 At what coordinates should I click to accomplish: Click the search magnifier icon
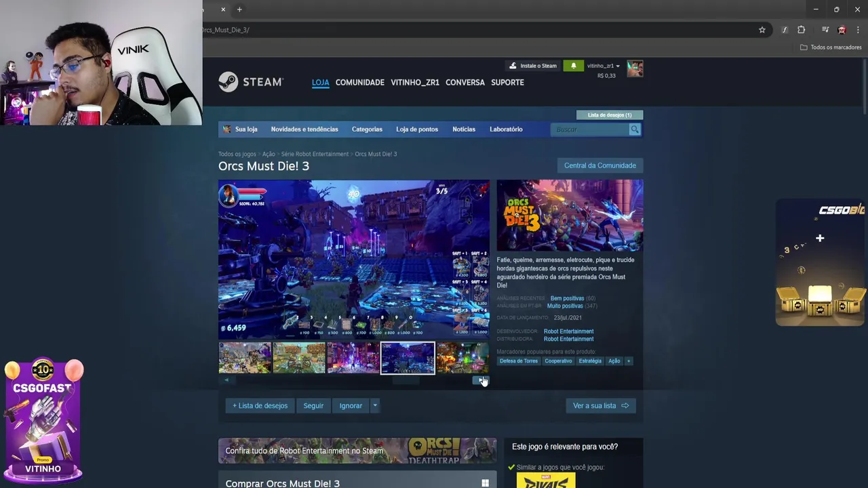pos(634,129)
